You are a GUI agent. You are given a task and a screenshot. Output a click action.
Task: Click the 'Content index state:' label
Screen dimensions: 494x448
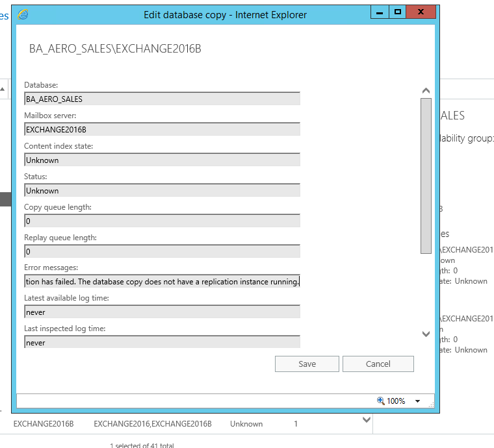(58, 146)
